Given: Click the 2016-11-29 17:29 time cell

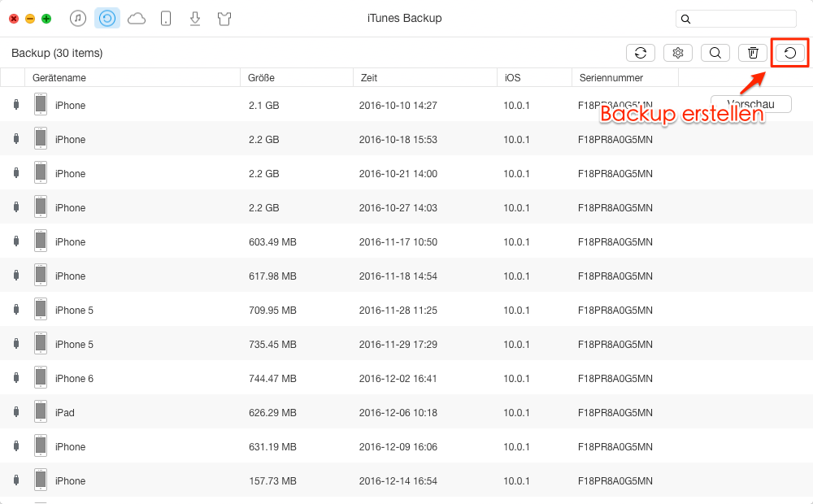Looking at the screenshot, I should point(398,345).
